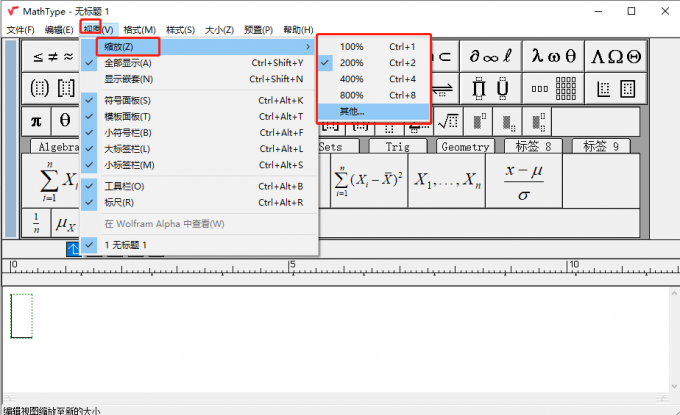Viewport: 680px width, 415px height.
Task: Open the 预置(P) menu
Action: coord(258,29)
